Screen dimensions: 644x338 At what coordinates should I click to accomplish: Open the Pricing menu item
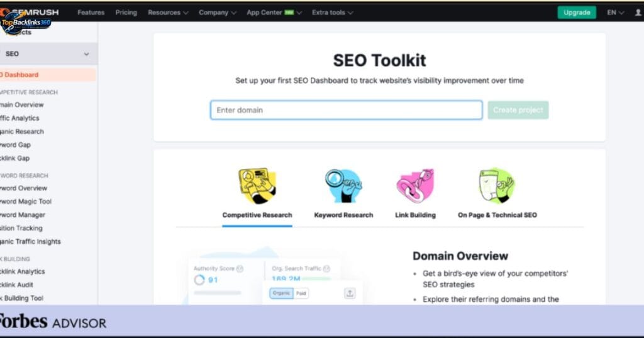pos(126,13)
